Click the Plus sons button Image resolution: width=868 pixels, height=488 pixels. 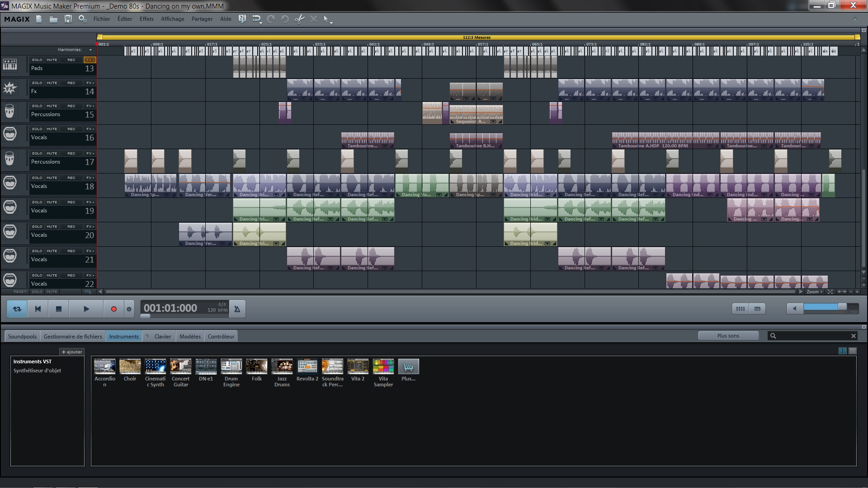728,336
